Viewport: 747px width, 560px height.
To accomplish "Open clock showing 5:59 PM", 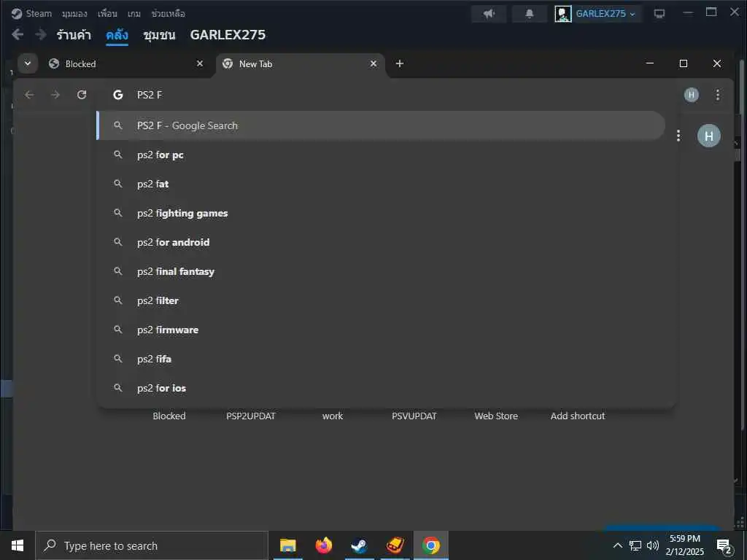I will [x=684, y=545].
